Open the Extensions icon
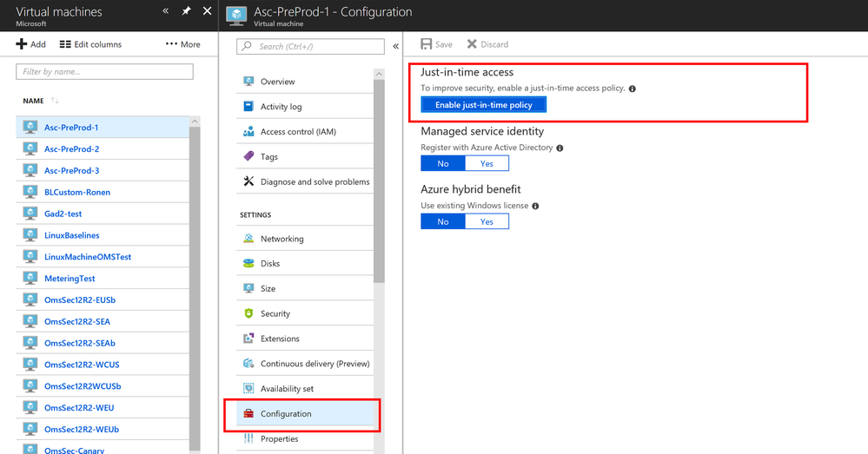 (x=248, y=338)
